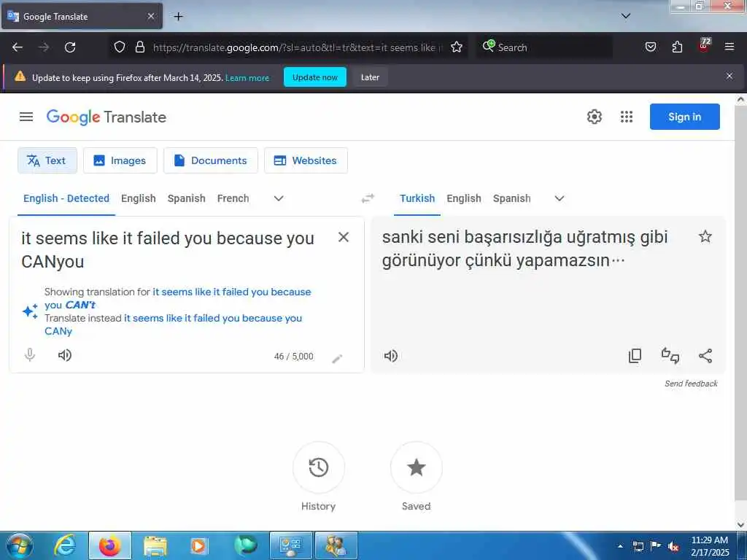Go back in Firefox
This screenshot has height=560, width=747.
coord(18,47)
